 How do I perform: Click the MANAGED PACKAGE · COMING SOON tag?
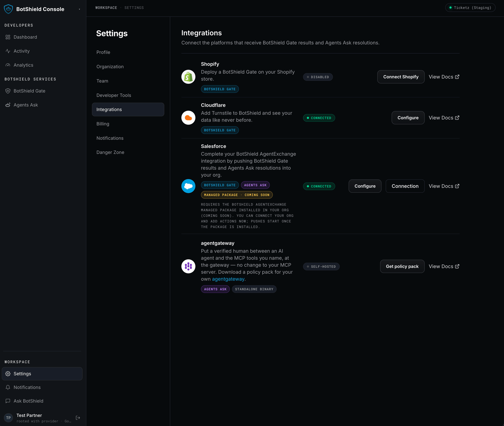(237, 195)
